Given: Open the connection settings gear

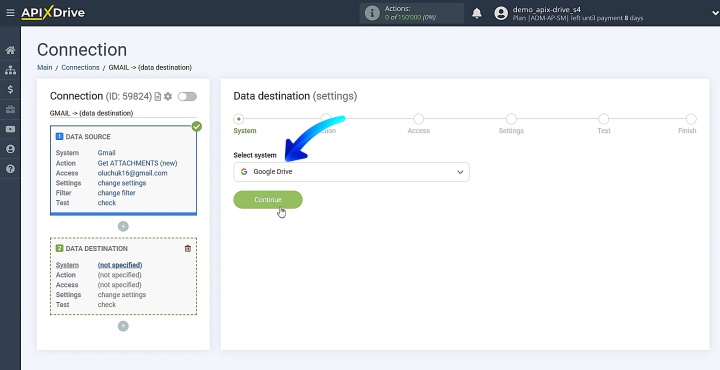Looking at the screenshot, I should pyautogui.click(x=168, y=96).
